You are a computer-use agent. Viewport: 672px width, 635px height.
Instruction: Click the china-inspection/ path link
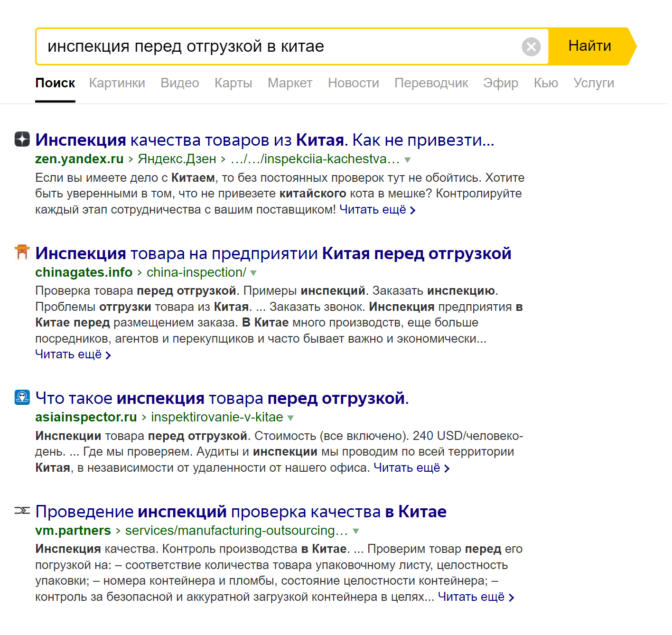(196, 272)
